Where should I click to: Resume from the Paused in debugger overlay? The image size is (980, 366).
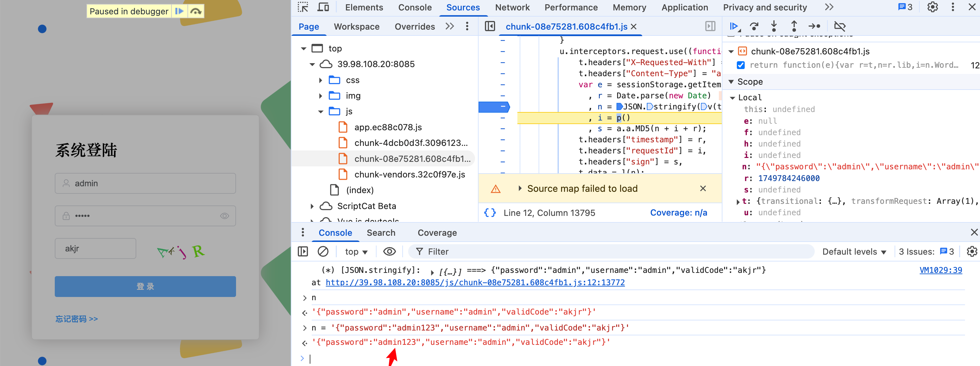tap(179, 11)
